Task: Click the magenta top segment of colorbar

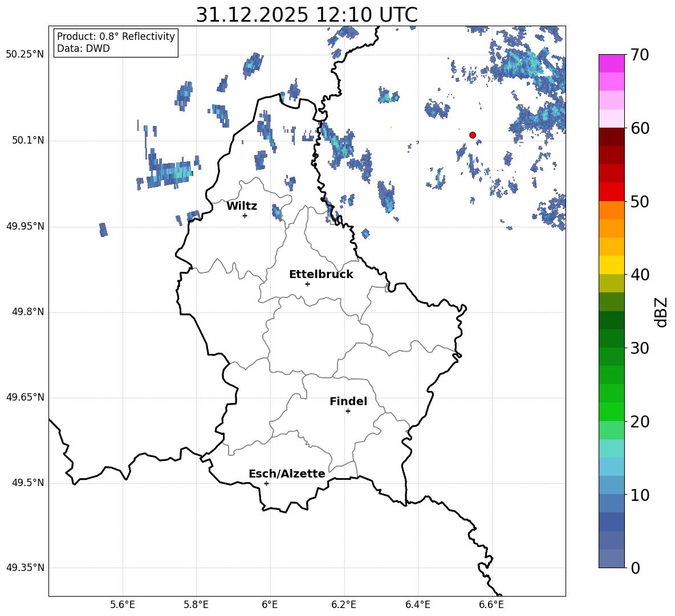Action: tap(611, 64)
